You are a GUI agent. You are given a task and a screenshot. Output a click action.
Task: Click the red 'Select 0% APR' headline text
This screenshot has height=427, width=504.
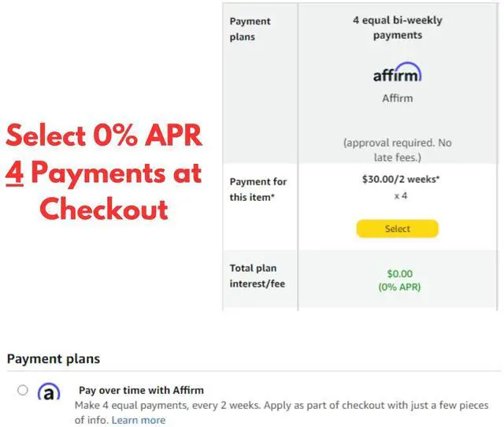click(x=104, y=136)
